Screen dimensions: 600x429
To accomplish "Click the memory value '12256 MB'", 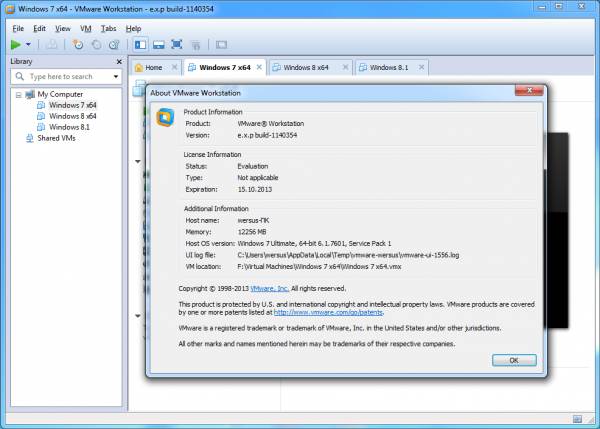I will (x=252, y=232).
